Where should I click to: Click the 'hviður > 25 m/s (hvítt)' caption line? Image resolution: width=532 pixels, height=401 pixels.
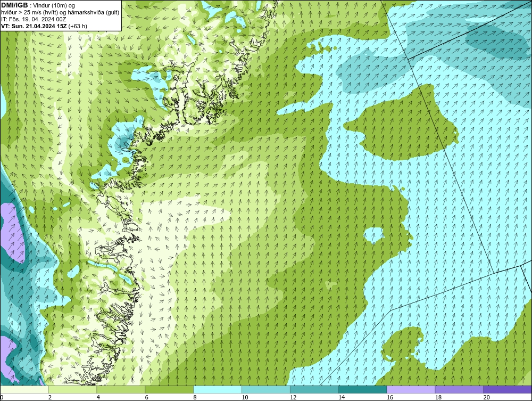tap(60, 13)
